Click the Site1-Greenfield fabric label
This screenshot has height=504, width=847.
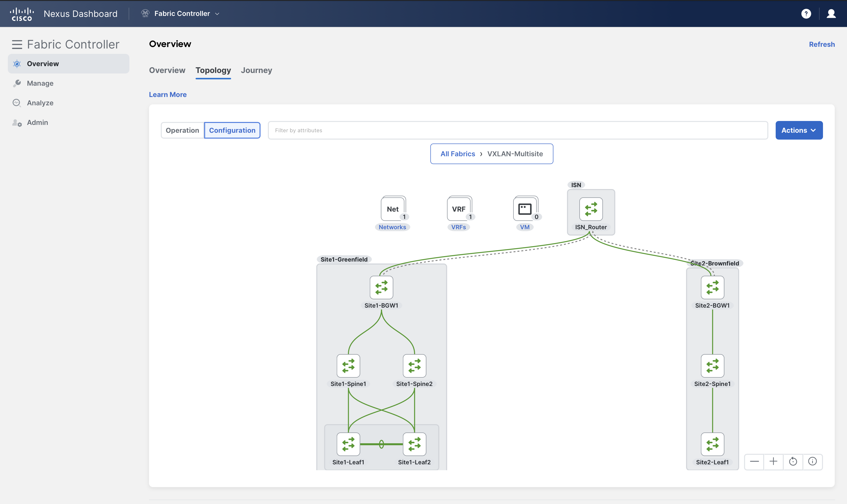(x=344, y=259)
